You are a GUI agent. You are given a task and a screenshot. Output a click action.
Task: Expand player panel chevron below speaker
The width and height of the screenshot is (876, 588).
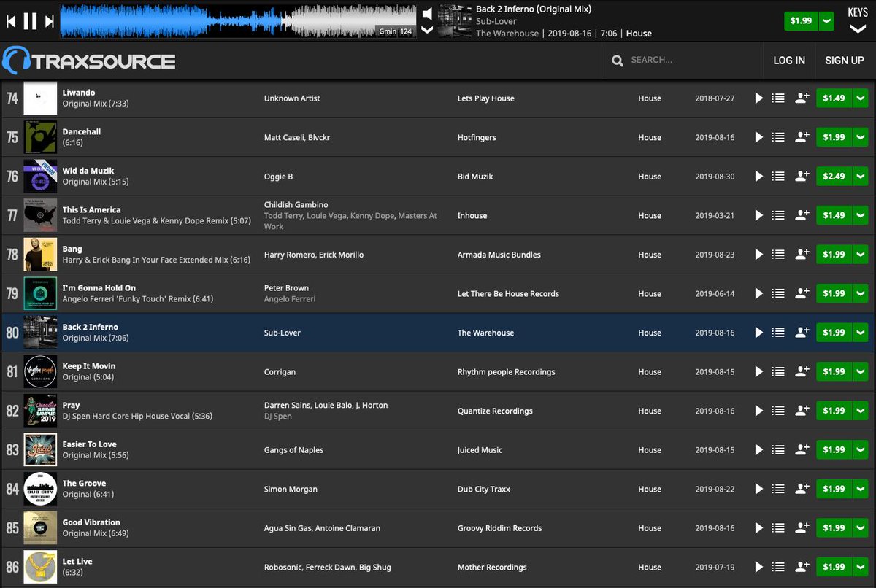(428, 30)
